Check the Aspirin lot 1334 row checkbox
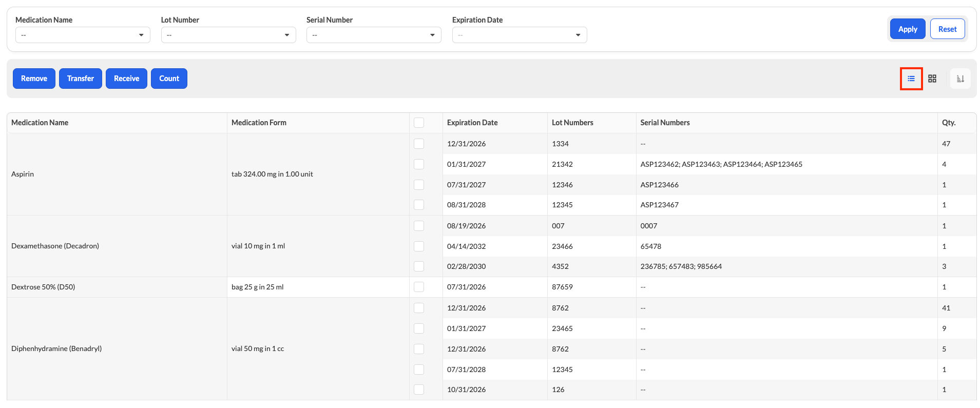This screenshot has height=408, width=980. click(x=419, y=144)
